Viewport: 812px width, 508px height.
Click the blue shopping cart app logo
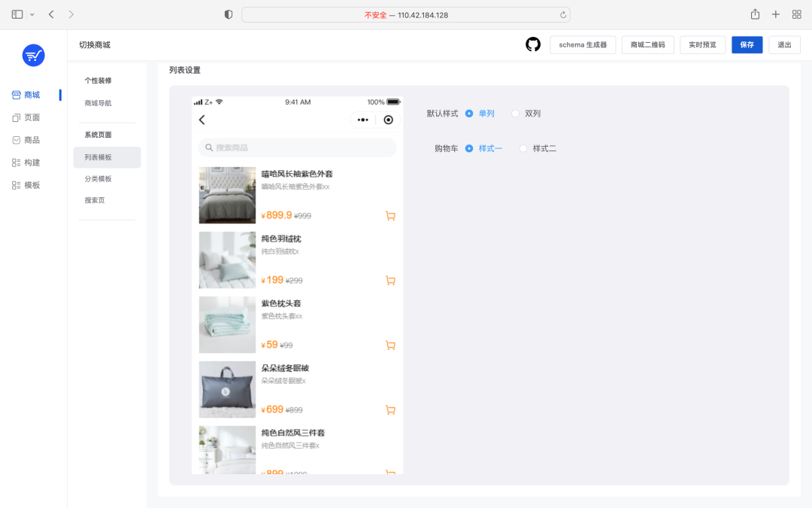pos(34,56)
